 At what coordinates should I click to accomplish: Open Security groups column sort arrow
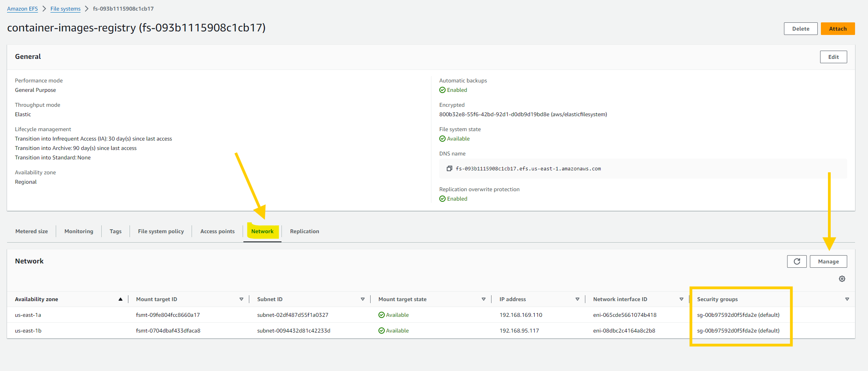847,299
